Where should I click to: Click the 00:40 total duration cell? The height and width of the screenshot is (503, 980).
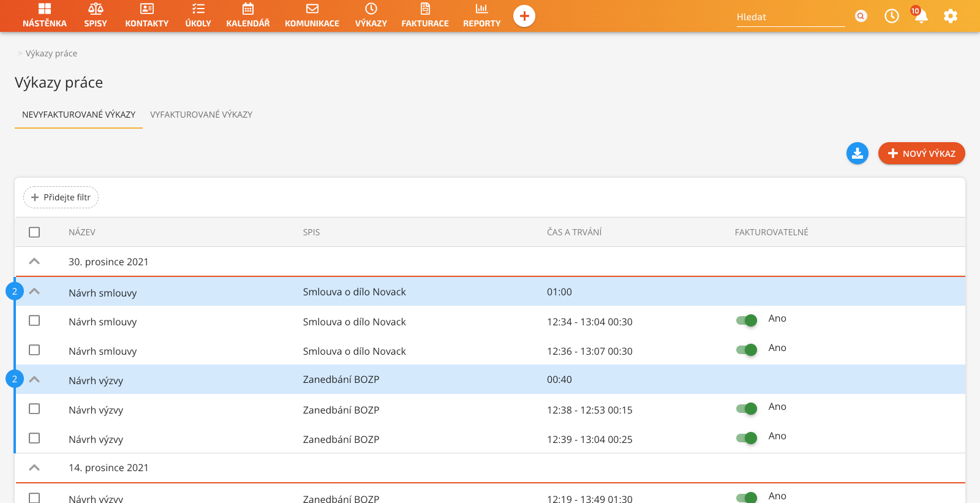(x=559, y=379)
